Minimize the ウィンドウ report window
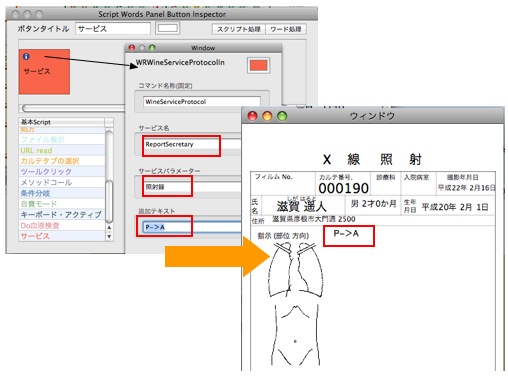508x377 pixels. tap(267, 116)
